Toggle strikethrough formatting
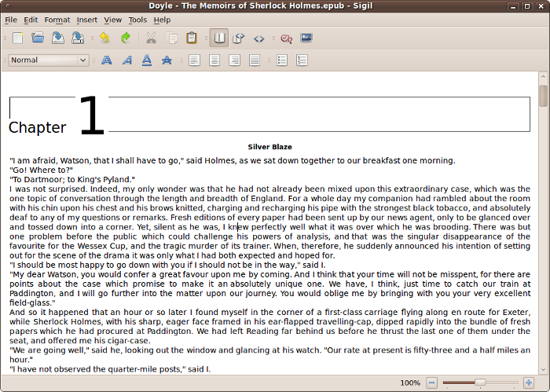The width and height of the screenshot is (550, 392). (x=167, y=60)
